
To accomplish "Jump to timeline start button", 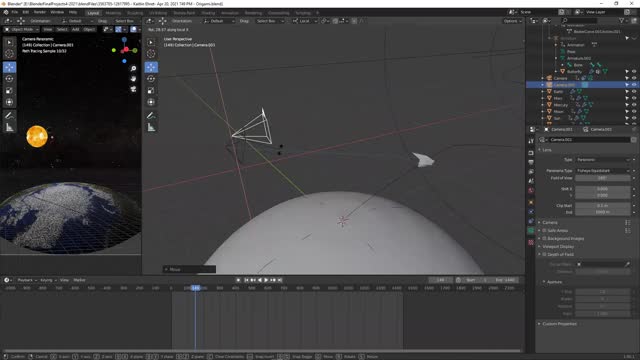I will coord(246,280).
